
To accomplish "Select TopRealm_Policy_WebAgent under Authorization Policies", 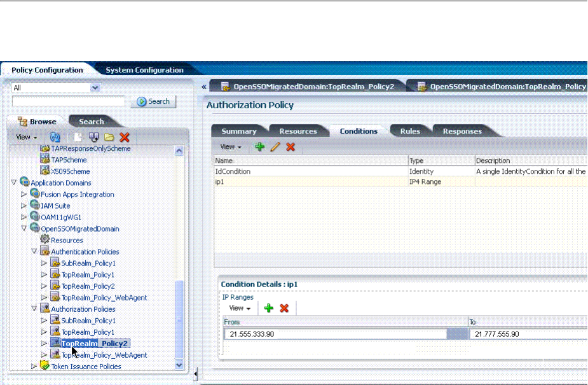I will point(104,355).
